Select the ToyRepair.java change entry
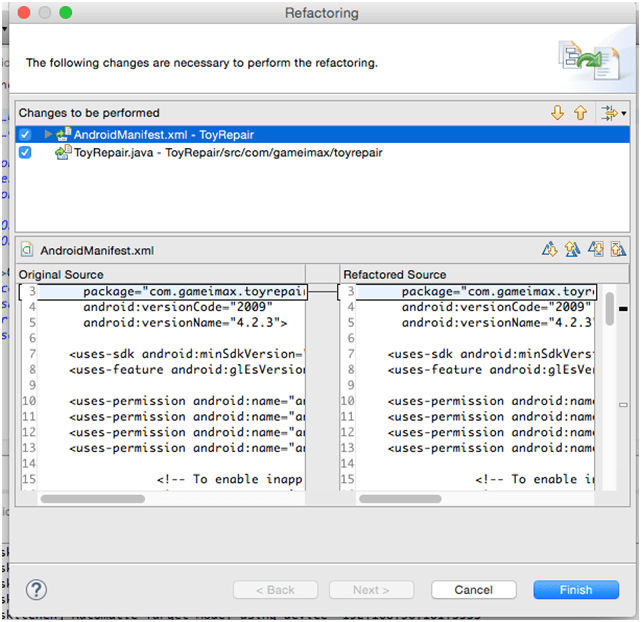This screenshot has width=641, height=622. click(x=228, y=153)
